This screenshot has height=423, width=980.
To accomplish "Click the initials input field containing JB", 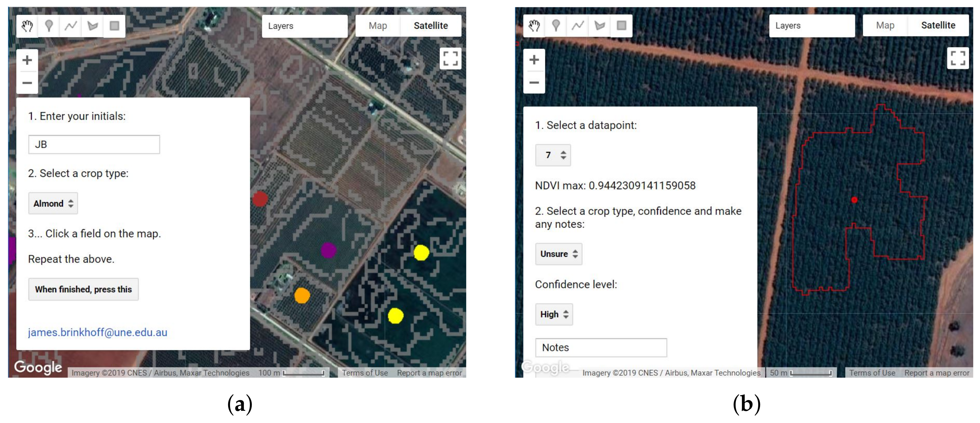I will (x=94, y=145).
